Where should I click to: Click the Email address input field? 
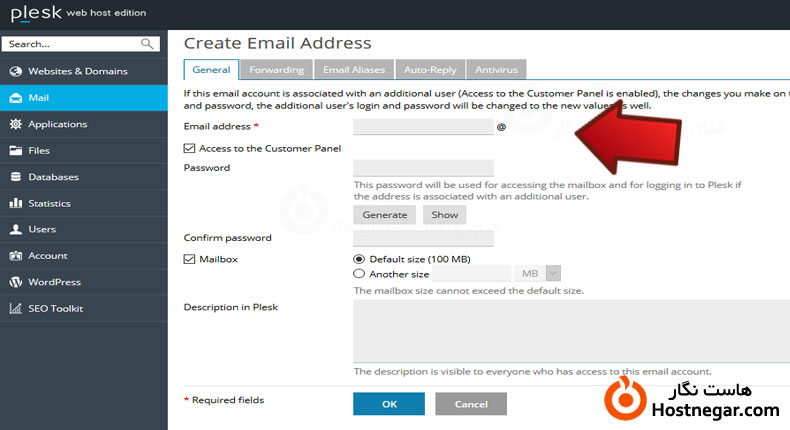(423, 127)
